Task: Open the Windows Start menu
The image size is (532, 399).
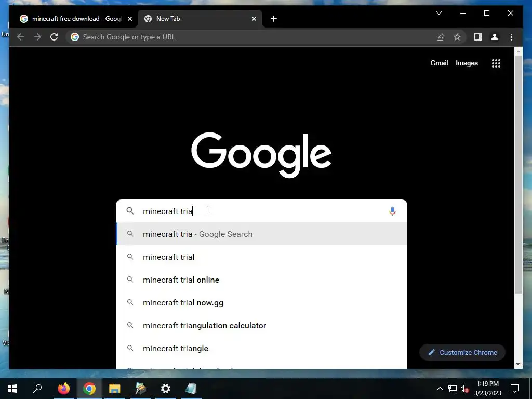Action: [12, 389]
